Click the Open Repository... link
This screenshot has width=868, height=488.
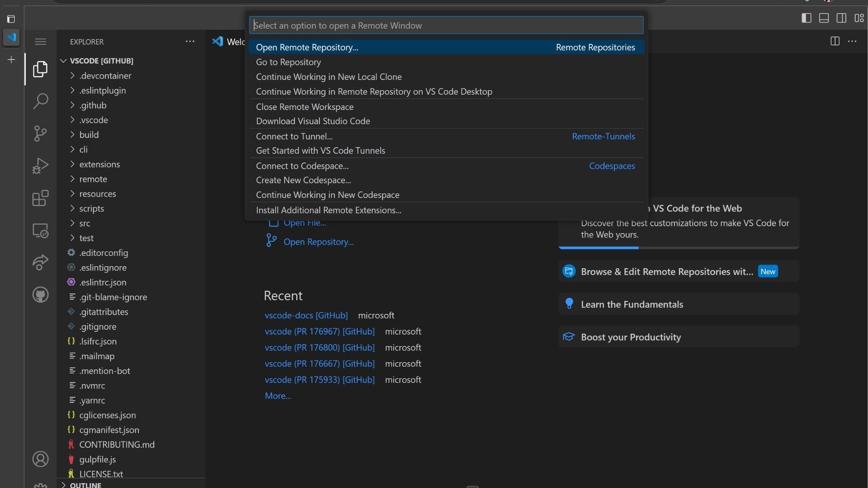(319, 242)
